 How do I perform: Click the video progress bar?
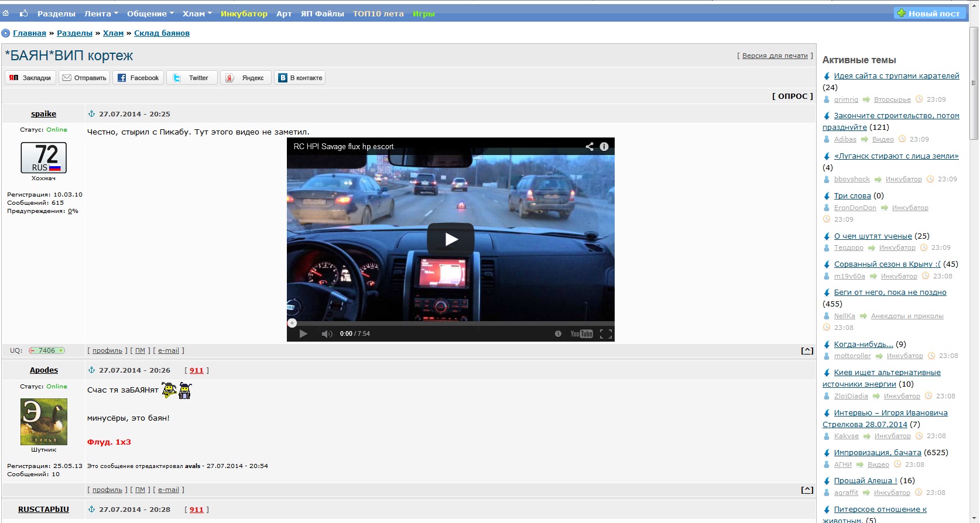[451, 323]
